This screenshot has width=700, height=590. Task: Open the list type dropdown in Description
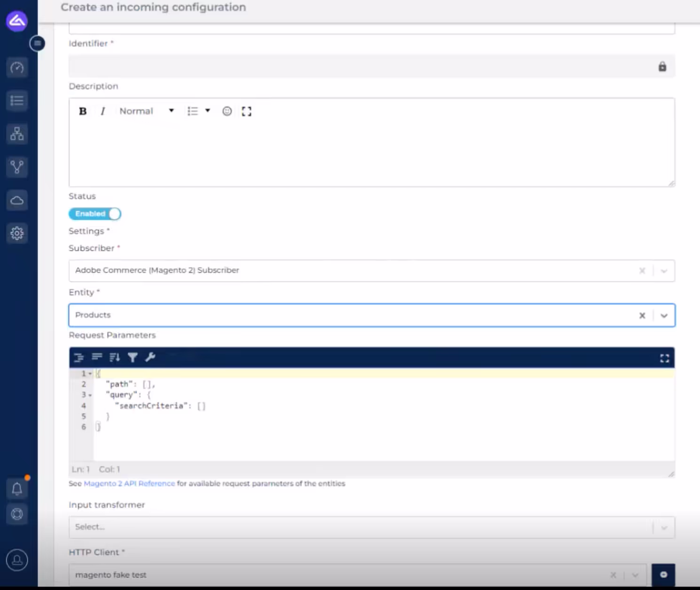(198, 111)
